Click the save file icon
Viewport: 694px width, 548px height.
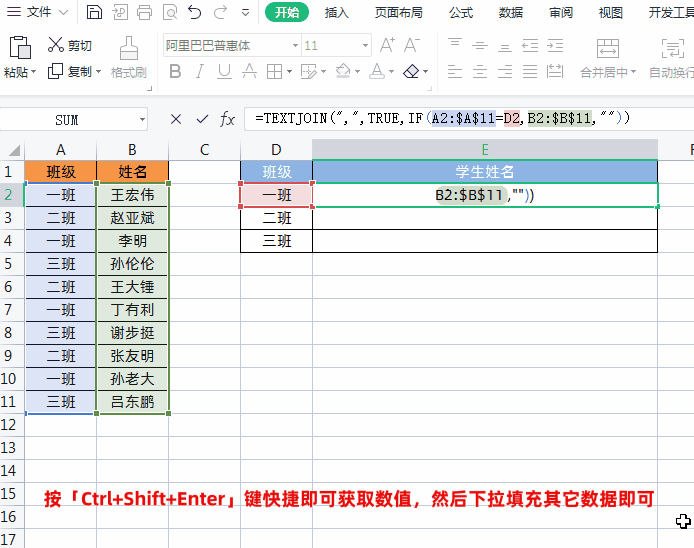pyautogui.click(x=94, y=12)
